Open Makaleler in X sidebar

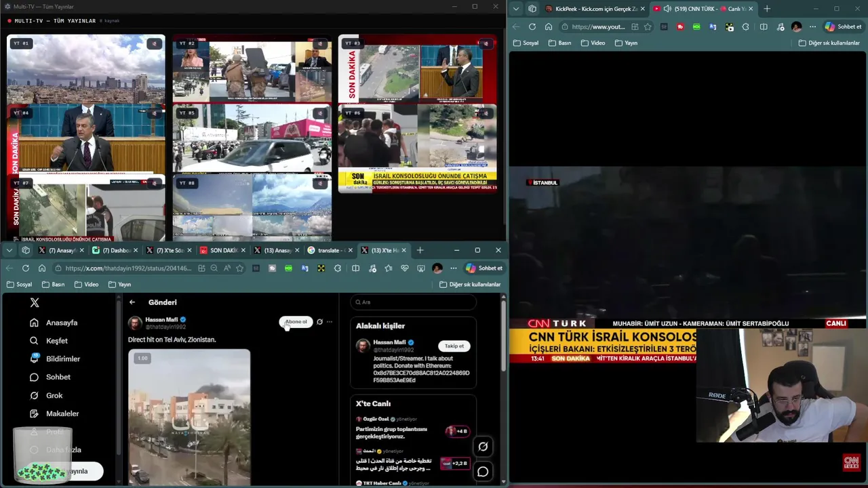click(x=54, y=413)
